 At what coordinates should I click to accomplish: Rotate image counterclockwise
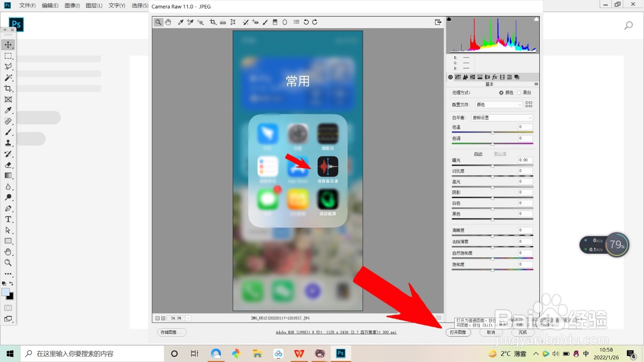[306, 22]
